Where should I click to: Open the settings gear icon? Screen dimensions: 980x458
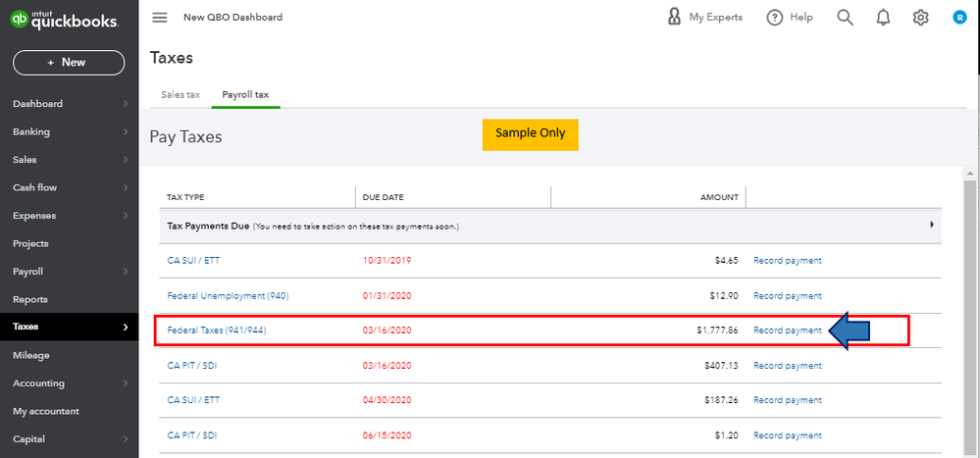(920, 18)
